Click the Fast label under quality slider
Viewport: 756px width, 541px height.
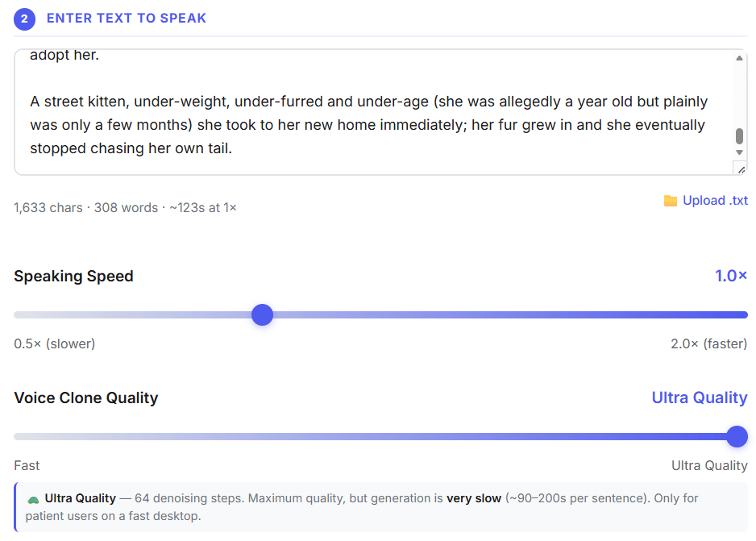tap(27, 466)
